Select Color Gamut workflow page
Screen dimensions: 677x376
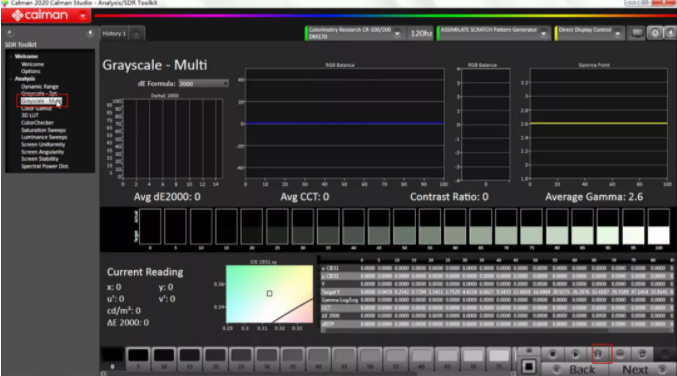click(x=37, y=108)
